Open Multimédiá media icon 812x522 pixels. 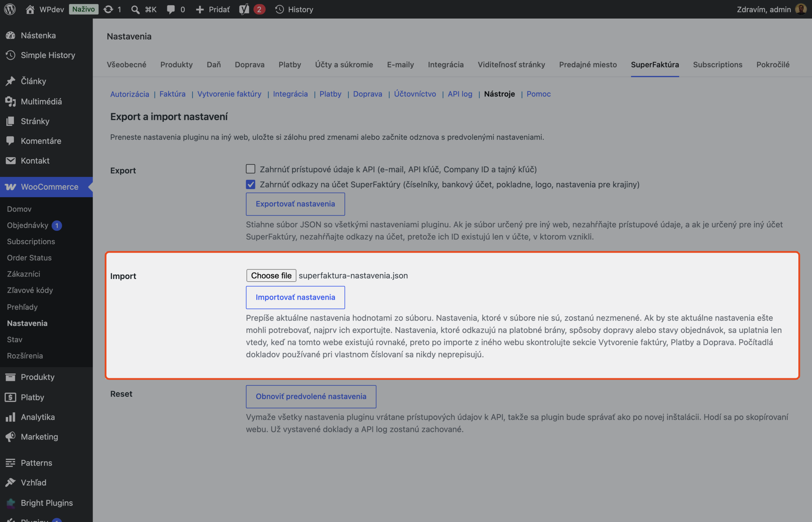point(10,101)
